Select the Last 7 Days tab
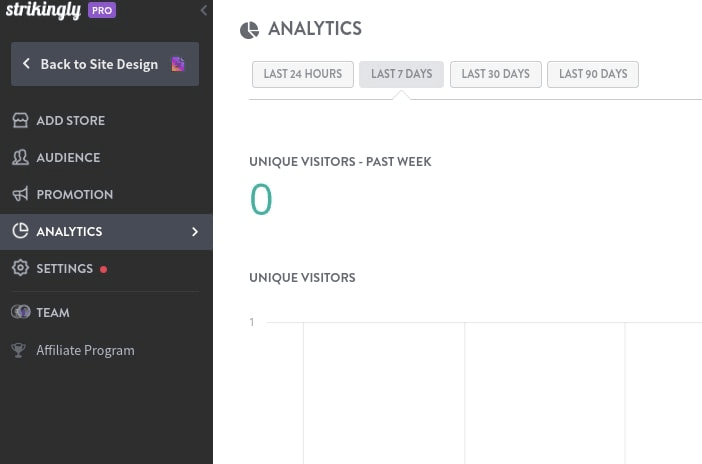The width and height of the screenshot is (702, 464). coord(402,74)
